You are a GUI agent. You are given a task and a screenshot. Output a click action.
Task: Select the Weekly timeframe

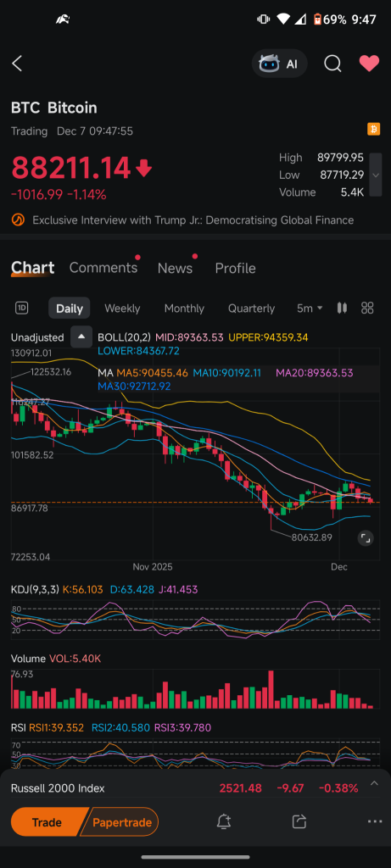pyautogui.click(x=122, y=309)
